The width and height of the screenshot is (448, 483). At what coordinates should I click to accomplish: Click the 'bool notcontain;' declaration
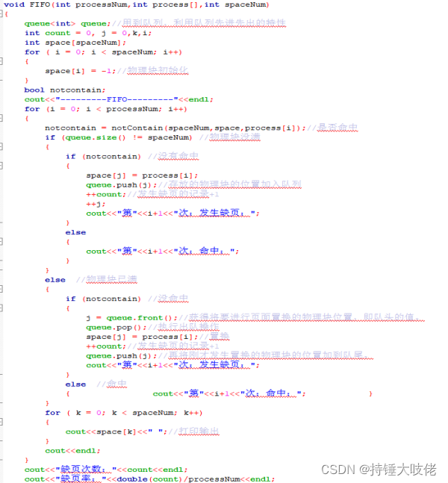click(x=65, y=90)
